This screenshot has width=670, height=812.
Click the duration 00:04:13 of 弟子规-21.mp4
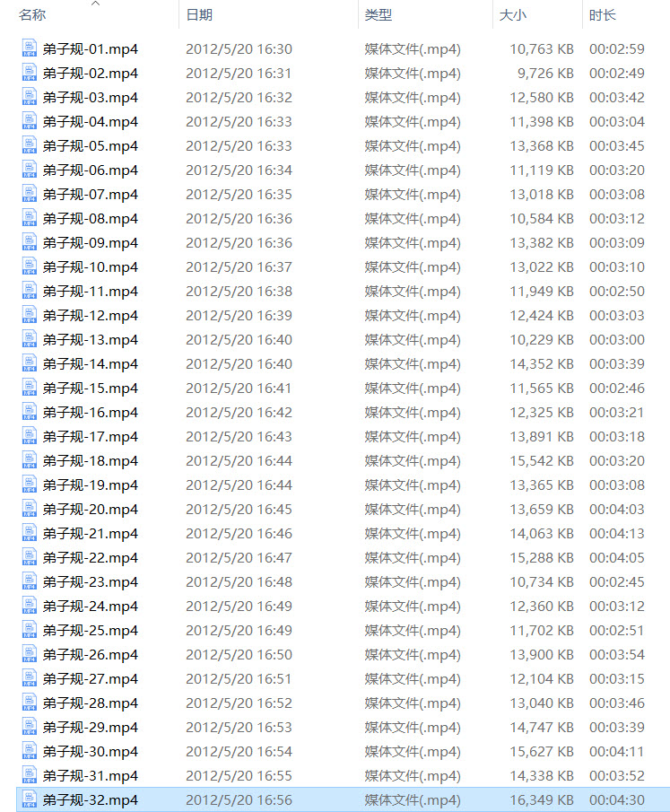(x=616, y=533)
